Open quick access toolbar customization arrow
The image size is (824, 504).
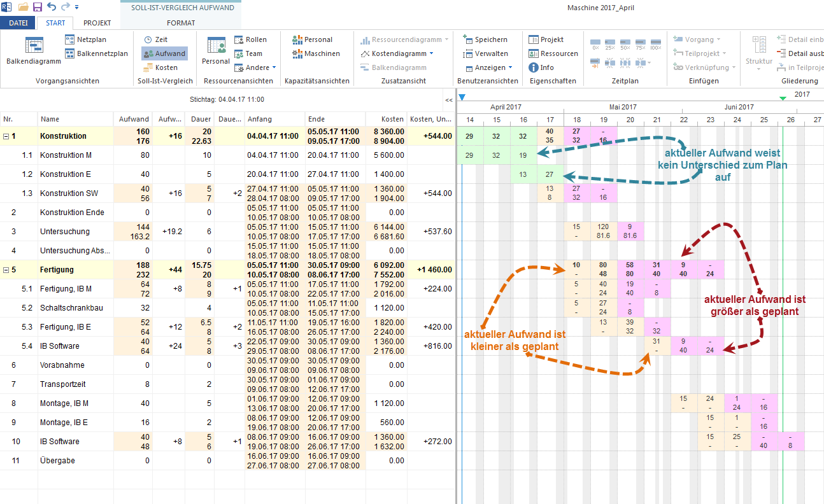tap(77, 8)
